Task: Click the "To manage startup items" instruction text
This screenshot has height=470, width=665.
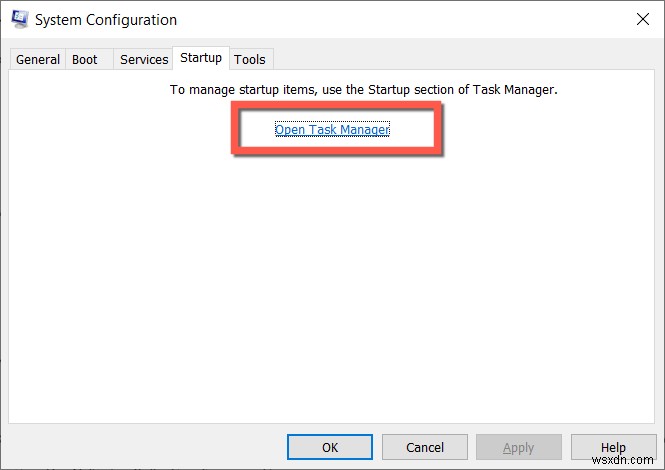Action: pos(363,90)
